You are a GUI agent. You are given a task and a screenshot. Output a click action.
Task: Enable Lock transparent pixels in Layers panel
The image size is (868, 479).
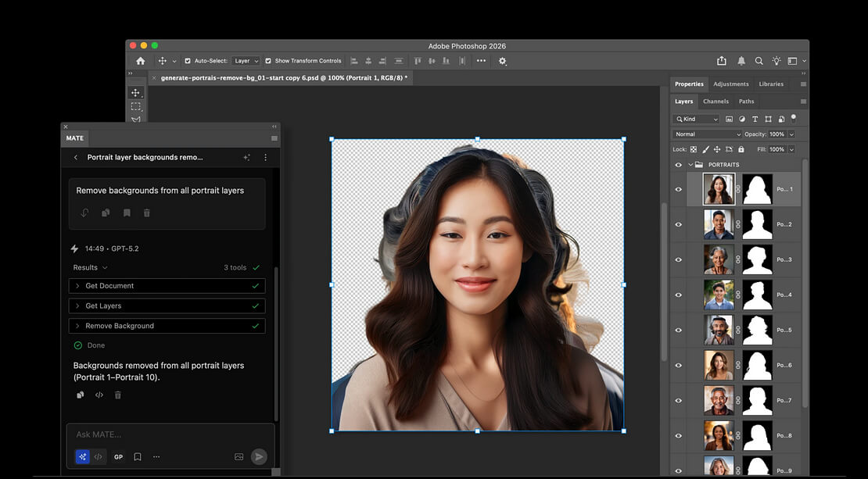click(694, 149)
